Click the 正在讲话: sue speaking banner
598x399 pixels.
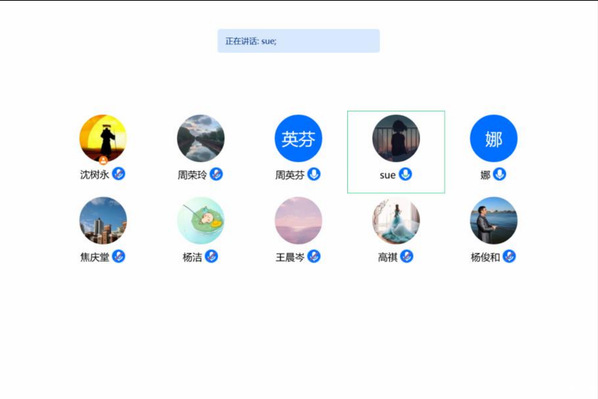(299, 41)
